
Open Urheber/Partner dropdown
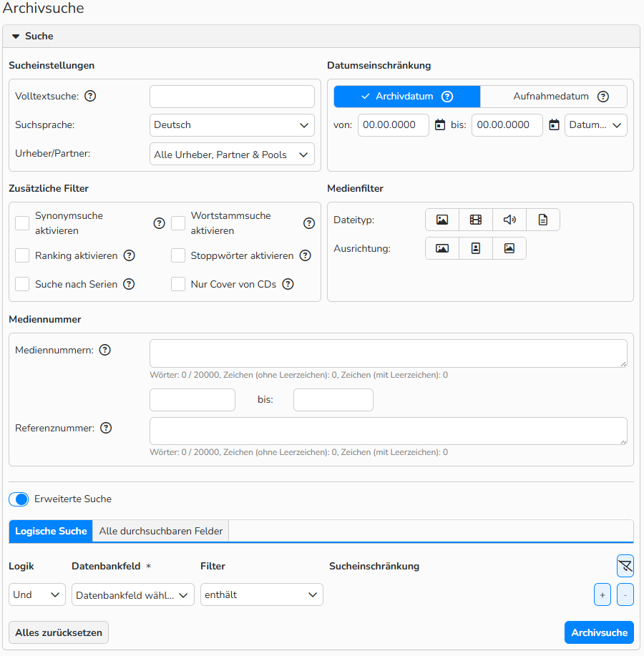(x=232, y=155)
